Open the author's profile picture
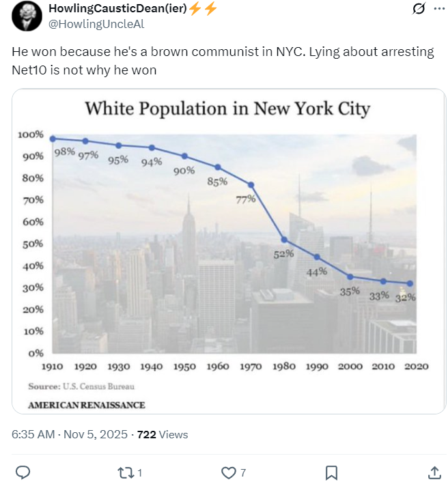This screenshot has height=482, width=448. [25, 16]
